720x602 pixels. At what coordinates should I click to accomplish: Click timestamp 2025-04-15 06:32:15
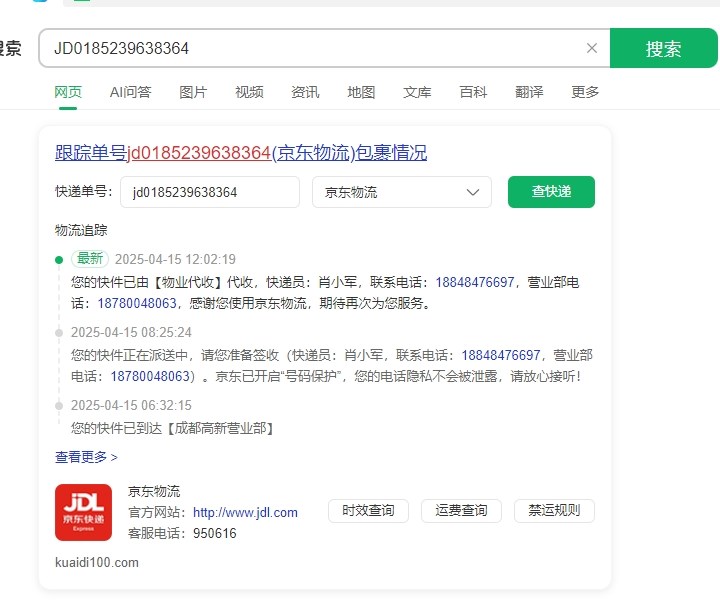131,405
